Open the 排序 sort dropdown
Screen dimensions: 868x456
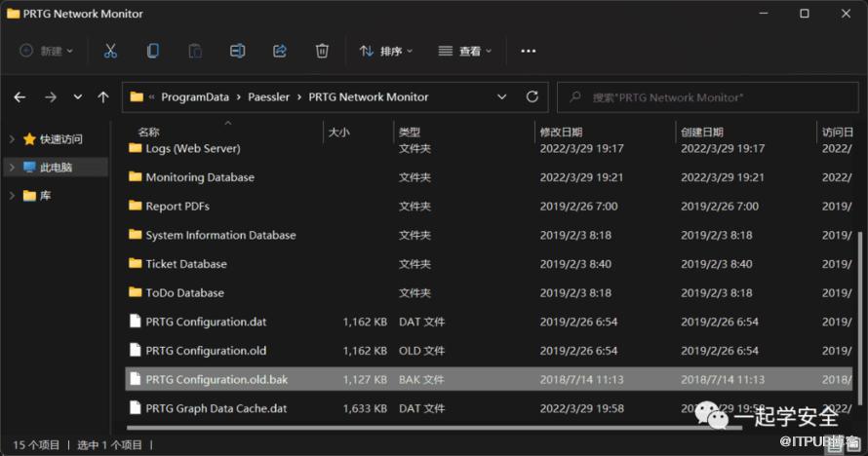[386, 51]
